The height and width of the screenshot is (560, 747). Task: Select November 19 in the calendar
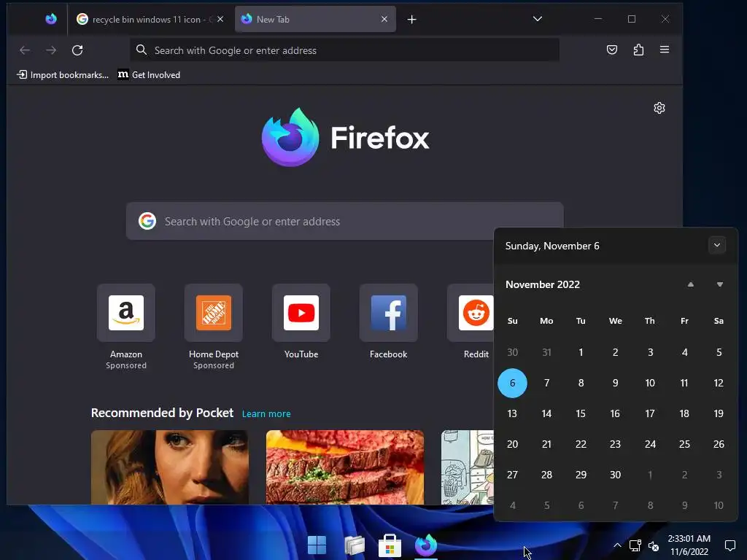point(719,413)
